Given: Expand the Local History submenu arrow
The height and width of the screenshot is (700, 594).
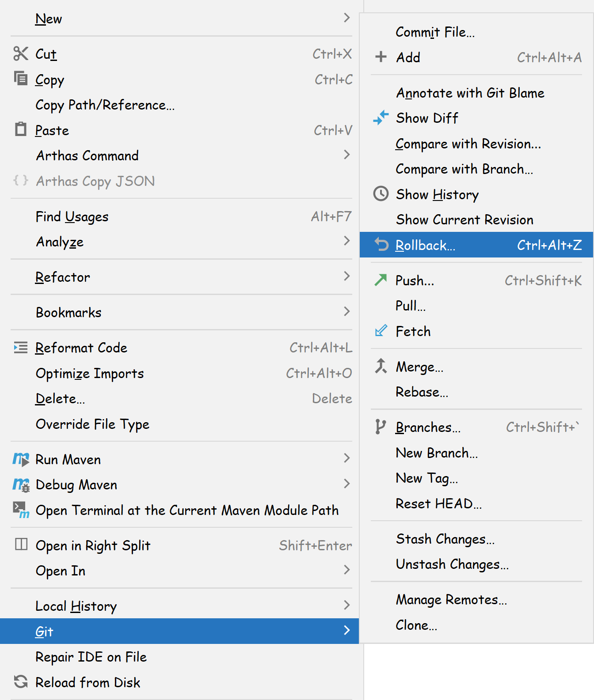Looking at the screenshot, I should click(347, 605).
